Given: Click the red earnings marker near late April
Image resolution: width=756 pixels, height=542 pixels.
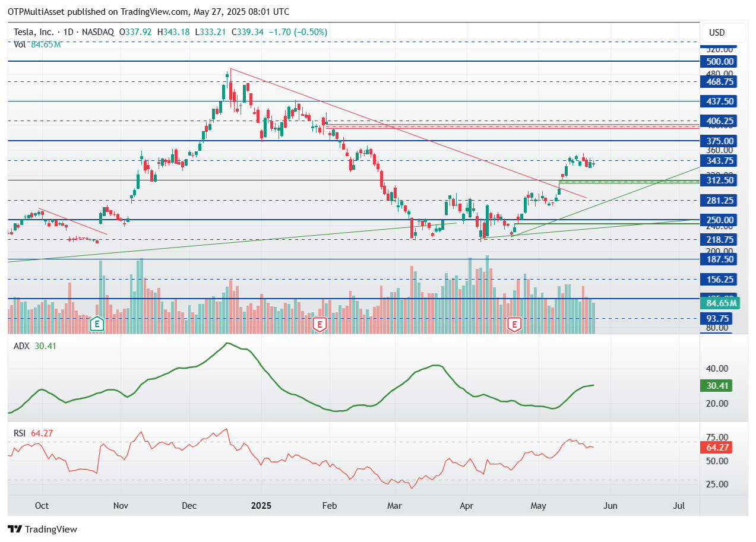Looking at the screenshot, I should pos(514,324).
